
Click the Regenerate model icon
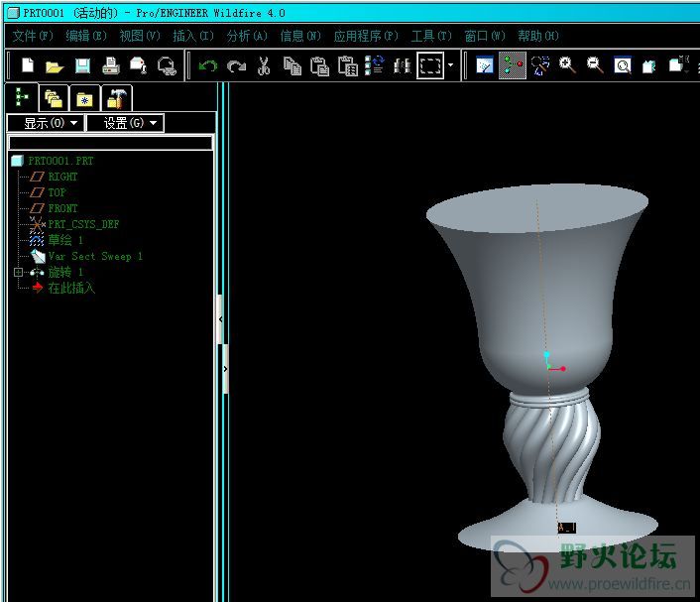tap(374, 65)
